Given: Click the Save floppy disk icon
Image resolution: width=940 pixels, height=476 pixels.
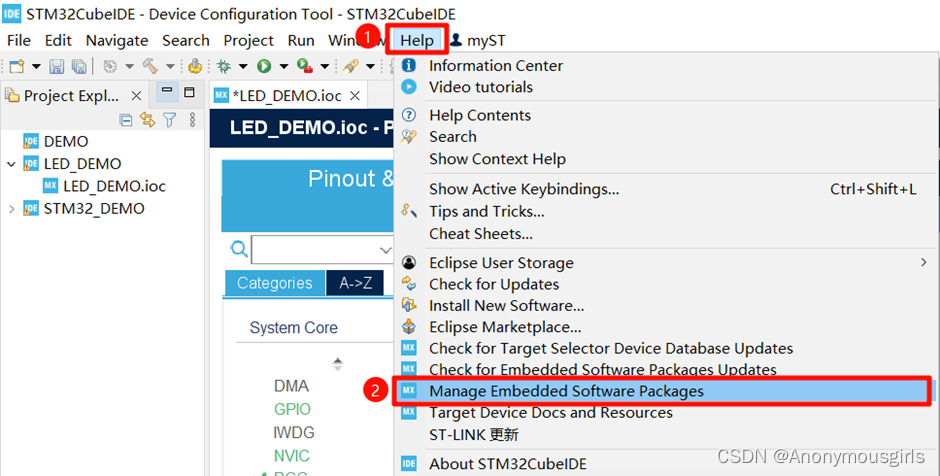Looking at the screenshot, I should [x=56, y=66].
